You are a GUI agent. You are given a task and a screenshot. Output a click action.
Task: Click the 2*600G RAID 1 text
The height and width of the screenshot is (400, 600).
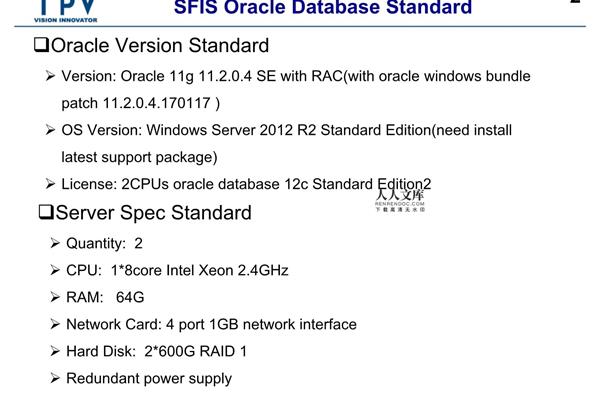click(196, 351)
